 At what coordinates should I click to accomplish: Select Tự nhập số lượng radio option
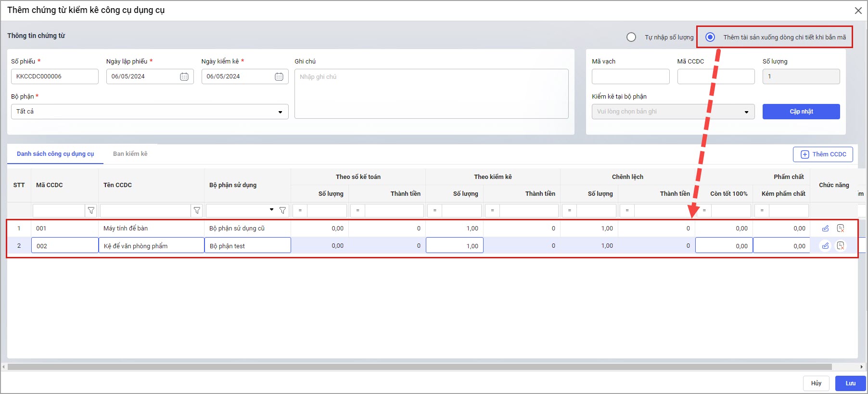point(631,37)
